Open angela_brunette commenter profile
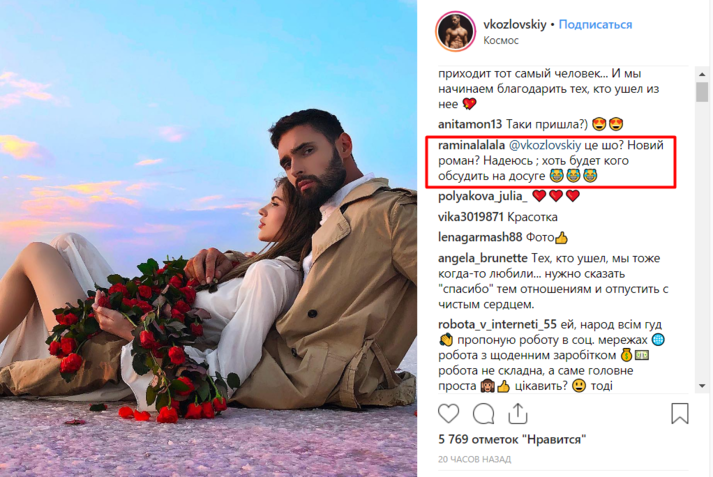Image resolution: width=713 pixels, height=477 pixels. click(x=482, y=258)
